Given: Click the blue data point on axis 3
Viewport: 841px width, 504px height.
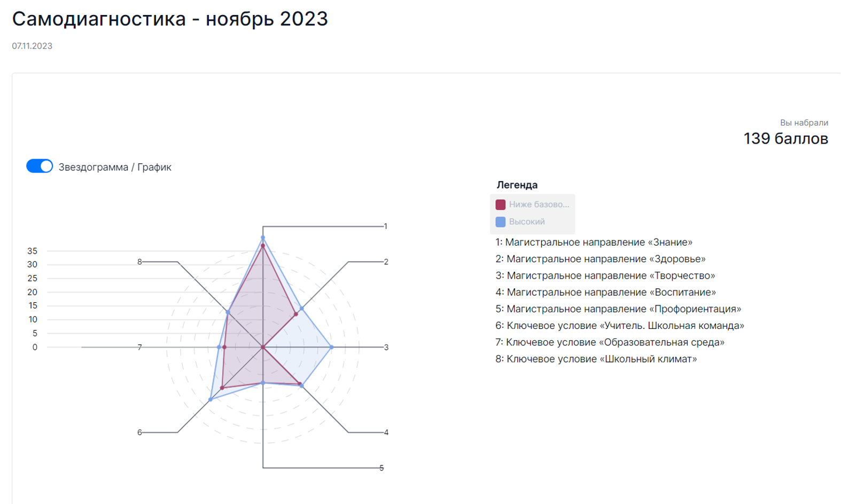Looking at the screenshot, I should [x=332, y=347].
